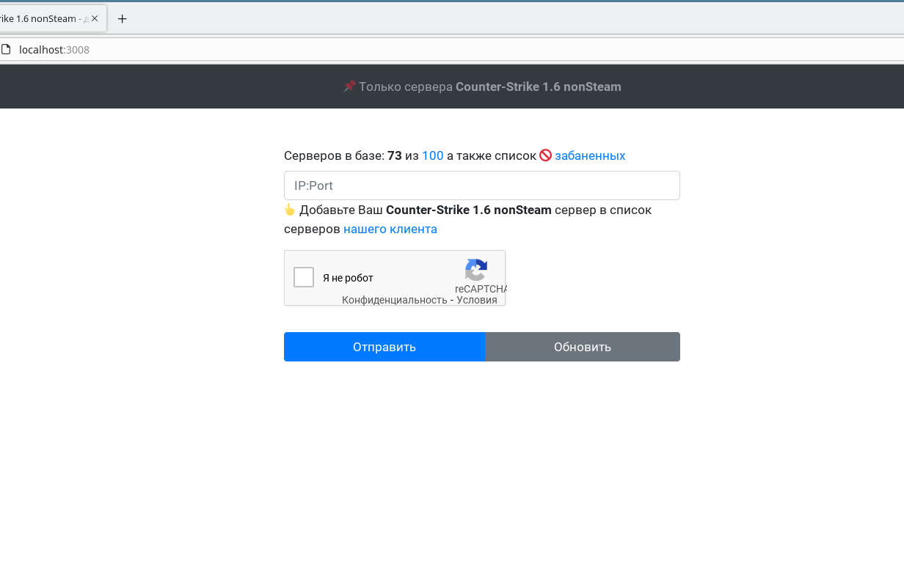Screen dimensions: 904x588
Task: Open the Конфиденциальность link in reCAPTCHA
Action: (x=394, y=300)
